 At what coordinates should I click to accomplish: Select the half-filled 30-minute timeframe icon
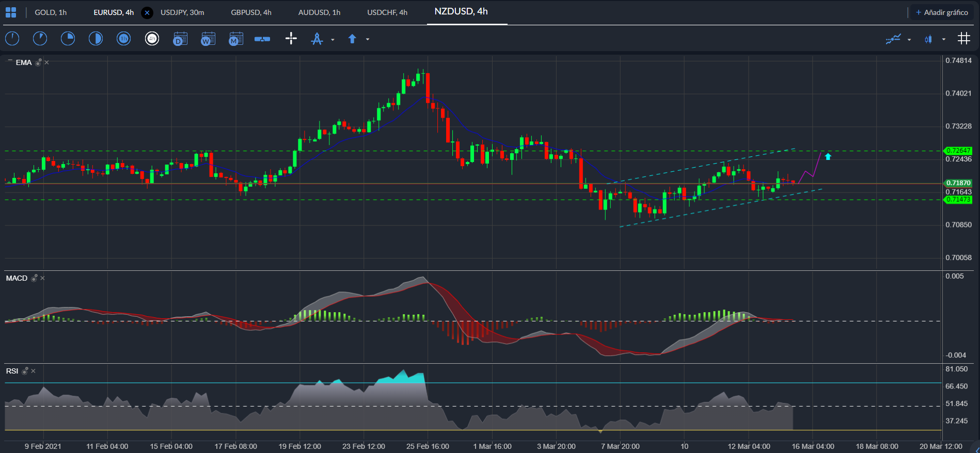click(96, 39)
